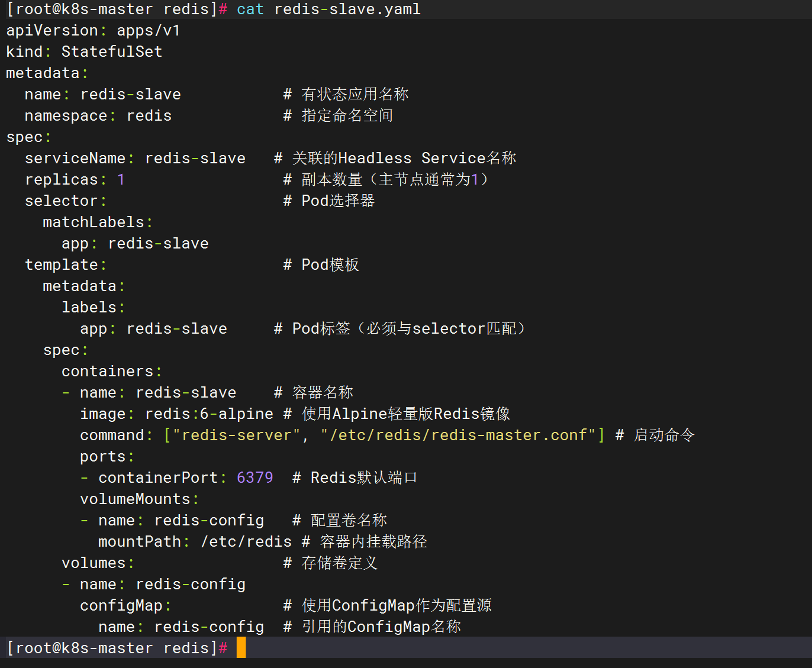Click the 'selector:' key
This screenshot has height=668, width=812.
66,201
